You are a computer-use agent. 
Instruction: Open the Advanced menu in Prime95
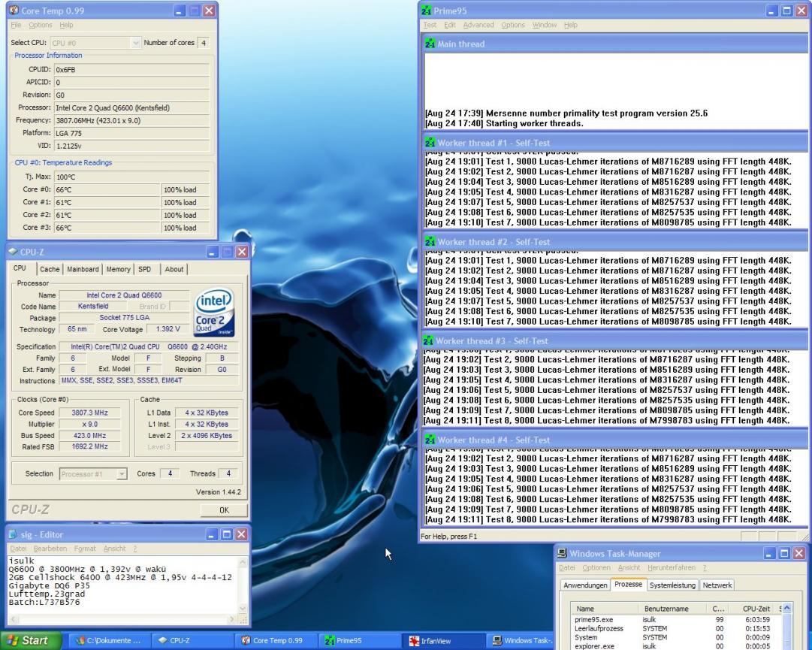point(478,25)
